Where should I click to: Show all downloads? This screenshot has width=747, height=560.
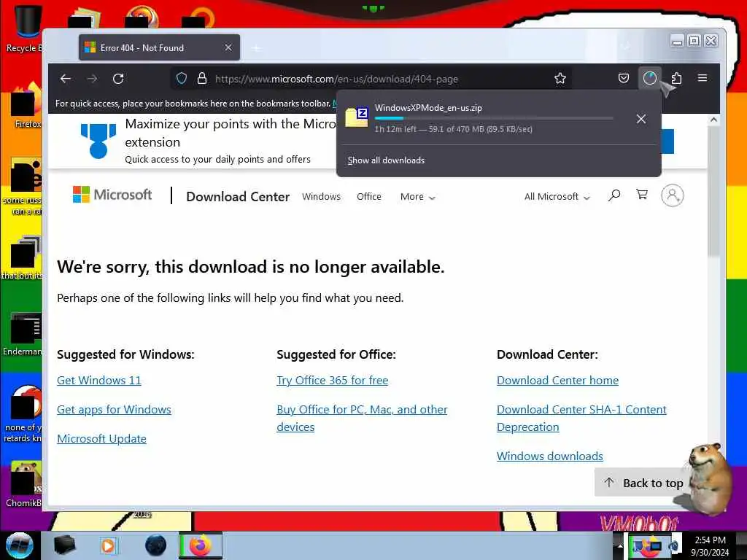pos(386,160)
